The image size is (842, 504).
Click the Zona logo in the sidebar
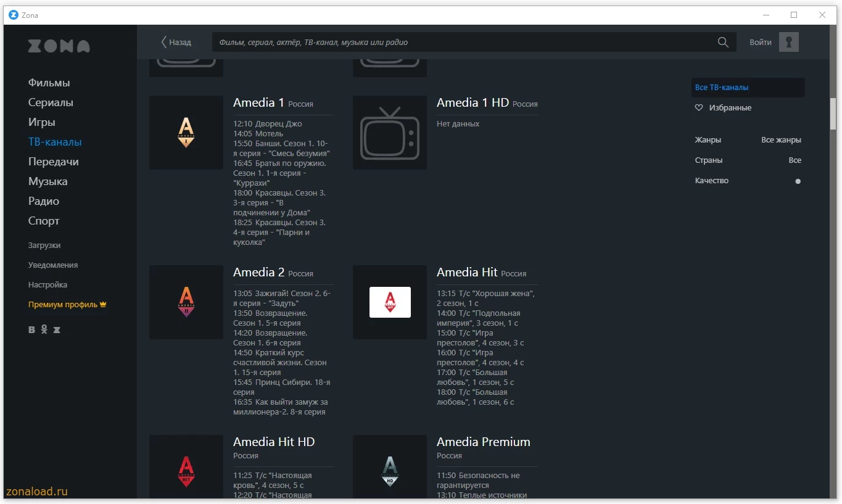[x=59, y=46]
